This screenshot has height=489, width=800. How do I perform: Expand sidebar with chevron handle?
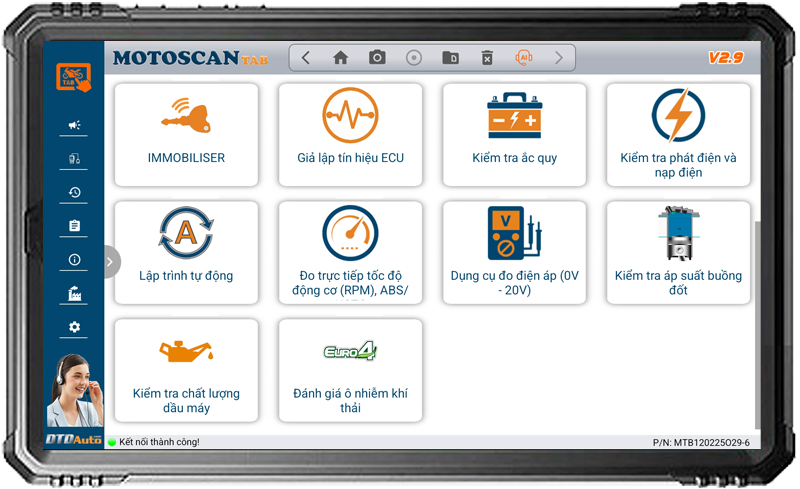point(111,262)
